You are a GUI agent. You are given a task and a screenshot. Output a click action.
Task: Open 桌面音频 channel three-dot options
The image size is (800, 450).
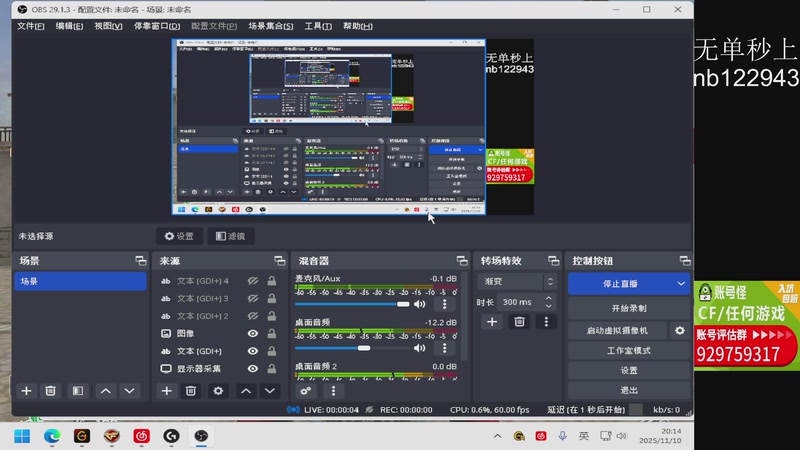[x=444, y=348]
